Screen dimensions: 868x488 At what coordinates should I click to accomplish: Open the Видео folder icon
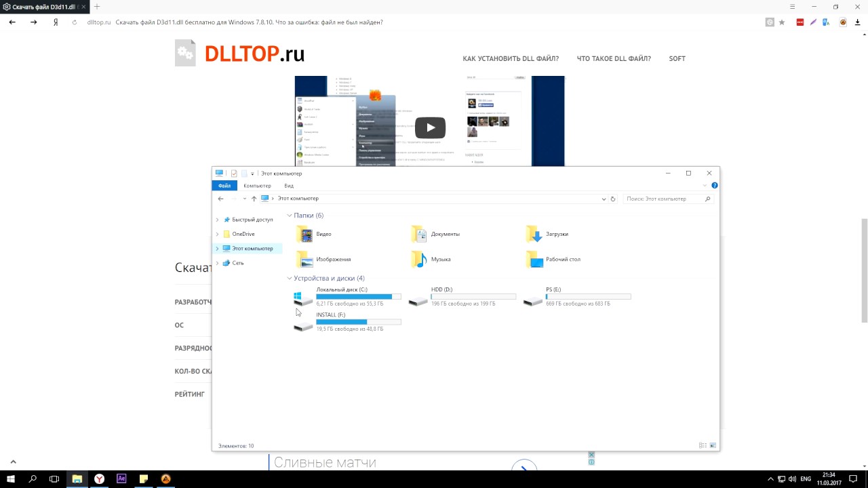click(305, 235)
